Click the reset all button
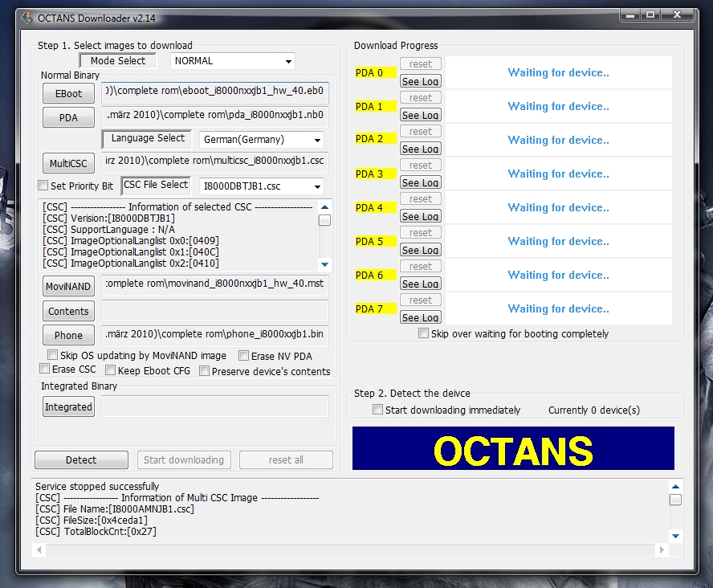The height and width of the screenshot is (588, 713). click(286, 459)
